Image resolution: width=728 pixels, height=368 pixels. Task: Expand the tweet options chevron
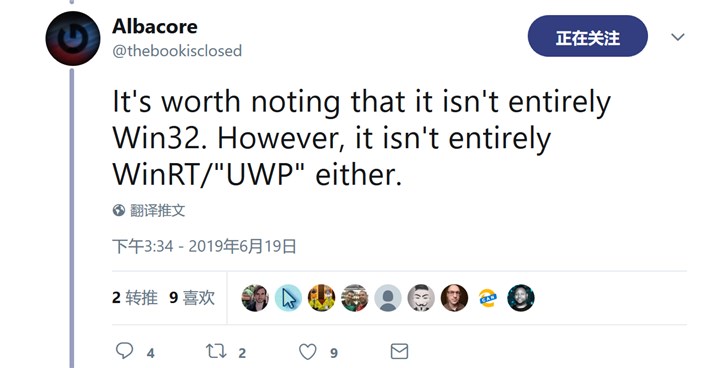[x=678, y=37]
